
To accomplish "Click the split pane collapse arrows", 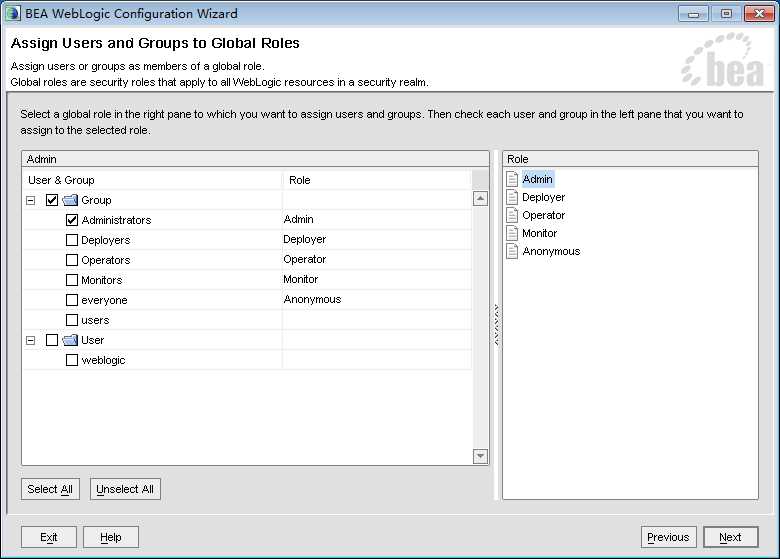I will [x=496, y=325].
